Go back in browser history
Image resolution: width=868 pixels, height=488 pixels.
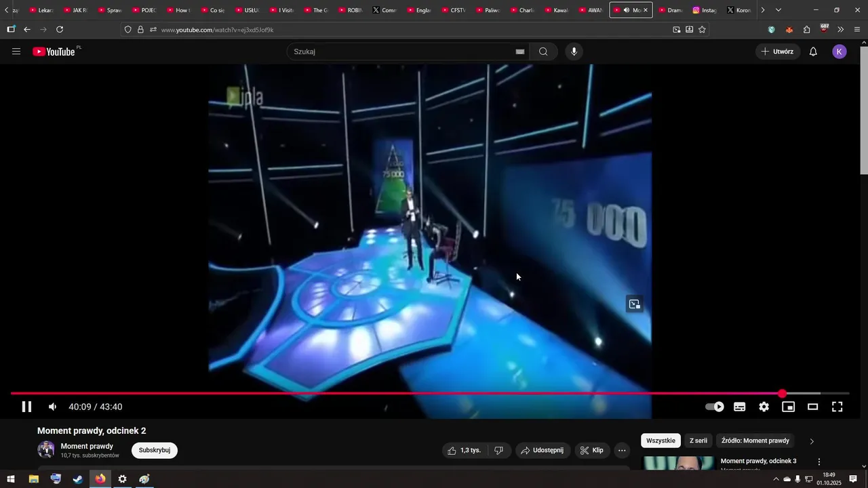tap(27, 29)
